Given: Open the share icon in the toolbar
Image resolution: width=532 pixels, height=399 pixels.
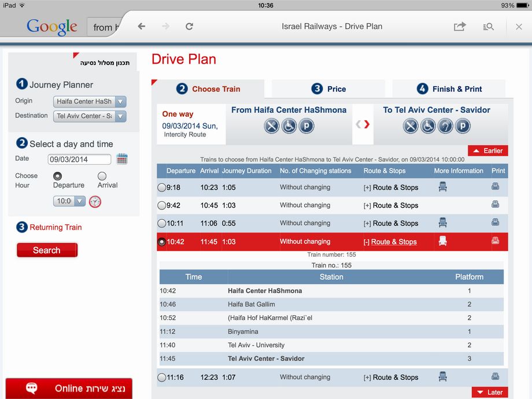Looking at the screenshot, I should [460, 27].
